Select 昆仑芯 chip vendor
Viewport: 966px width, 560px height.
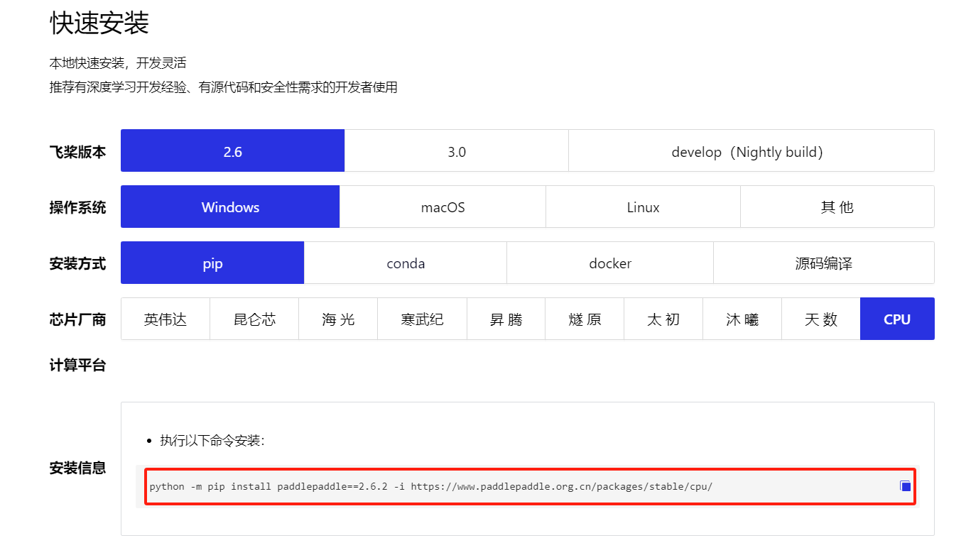point(254,319)
